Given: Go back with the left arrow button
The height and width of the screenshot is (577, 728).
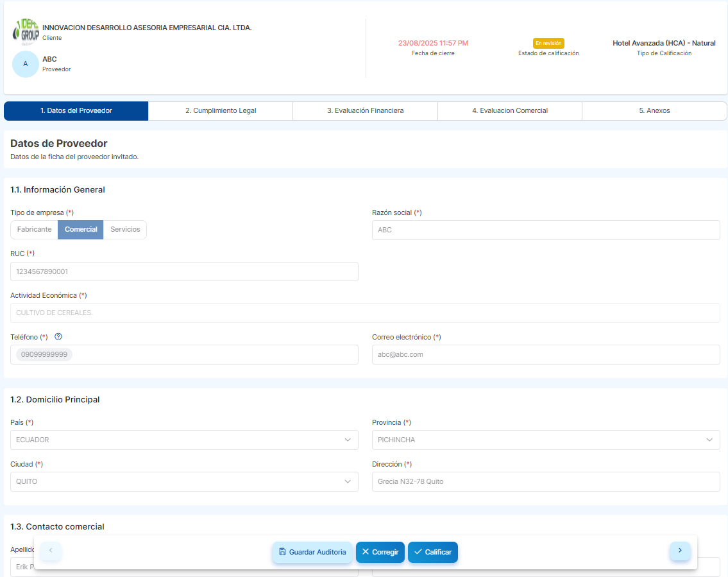Looking at the screenshot, I should click(51, 551).
